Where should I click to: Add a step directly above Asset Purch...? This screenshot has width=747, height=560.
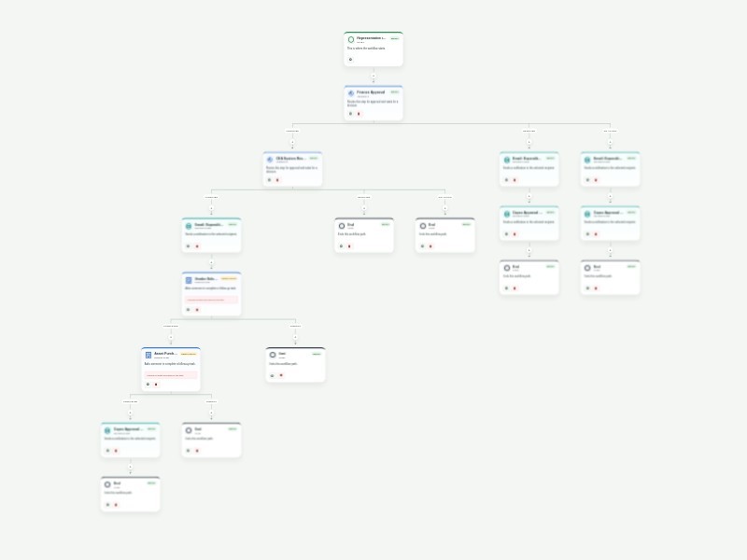171,337
